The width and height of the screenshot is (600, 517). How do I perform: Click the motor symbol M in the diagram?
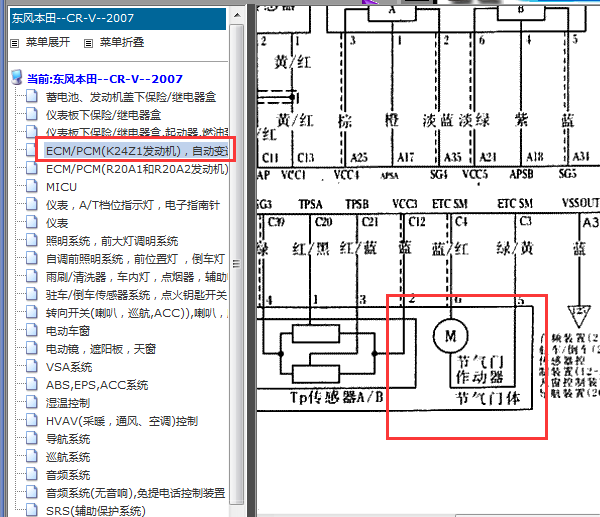(x=450, y=336)
